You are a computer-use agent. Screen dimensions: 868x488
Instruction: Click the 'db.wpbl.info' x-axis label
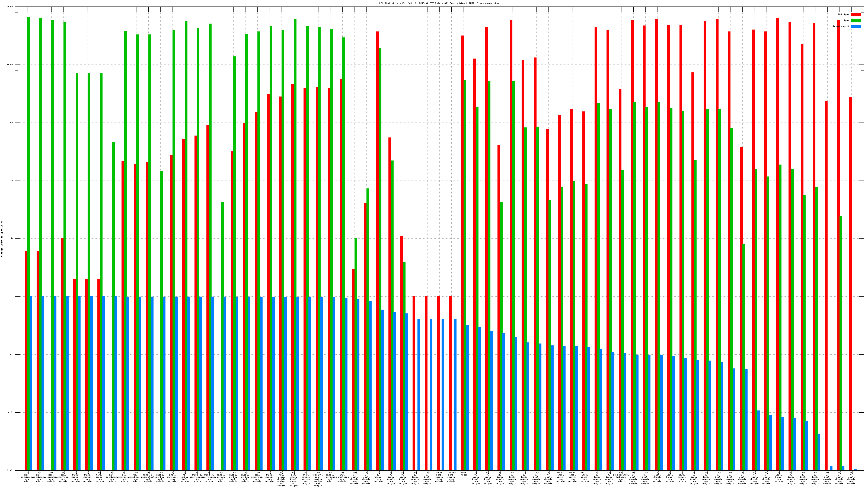coord(185,477)
